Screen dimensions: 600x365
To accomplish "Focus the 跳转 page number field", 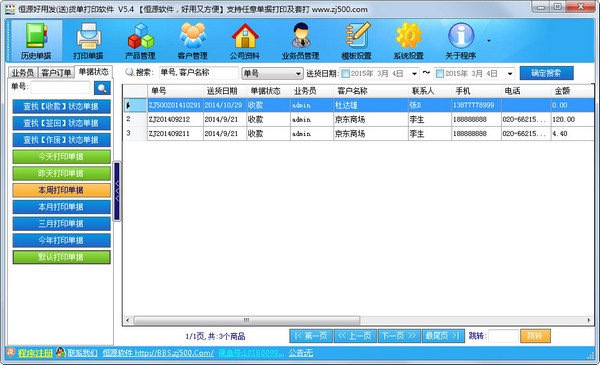I will pos(503,336).
